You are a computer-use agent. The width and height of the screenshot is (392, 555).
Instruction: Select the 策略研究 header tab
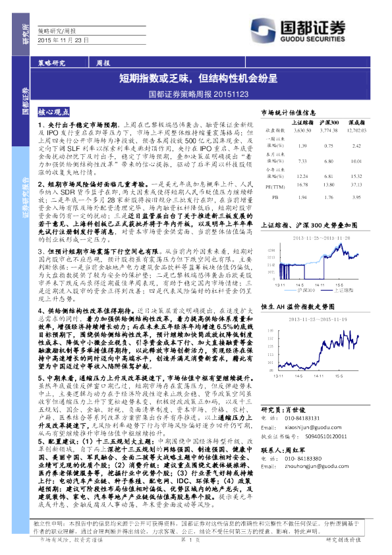(51, 63)
